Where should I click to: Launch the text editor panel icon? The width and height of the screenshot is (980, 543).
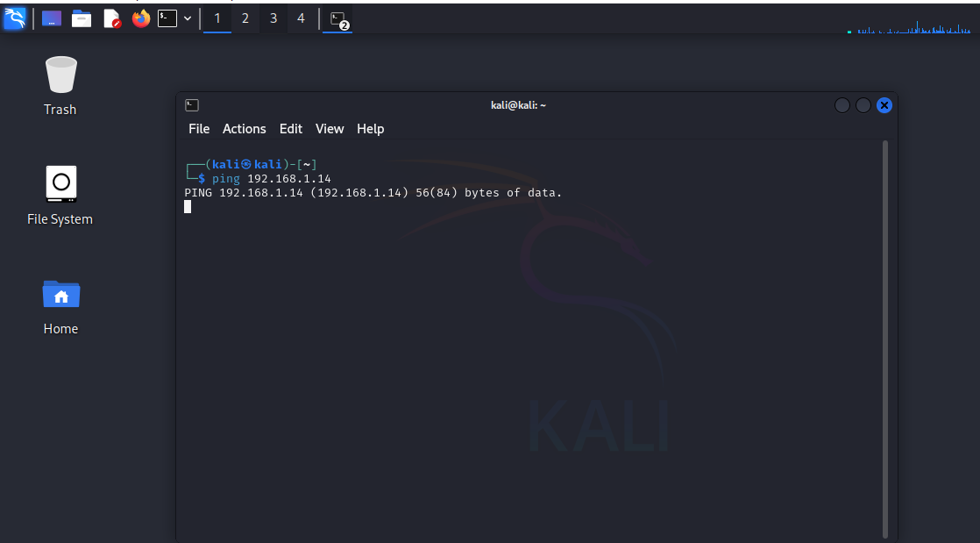(111, 18)
